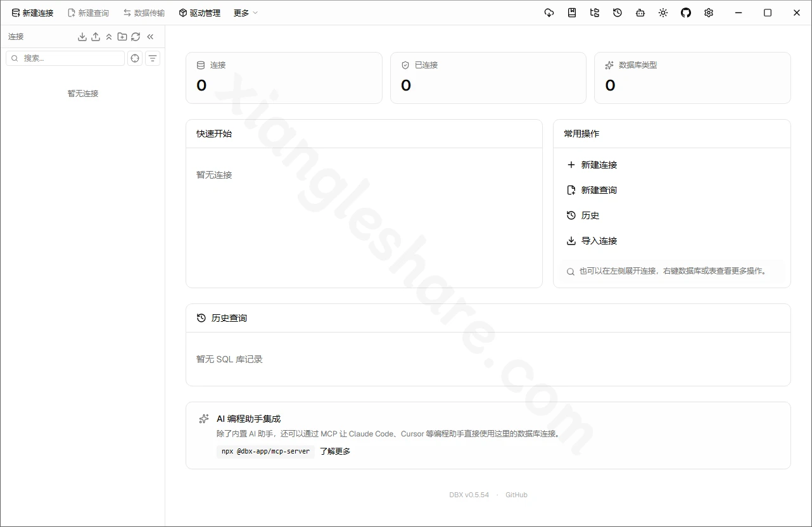Click the 已连接 stat card

tap(488, 78)
